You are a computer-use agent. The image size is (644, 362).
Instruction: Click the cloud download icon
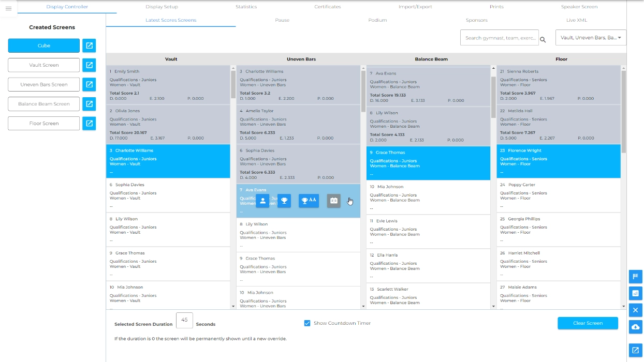pos(635,327)
